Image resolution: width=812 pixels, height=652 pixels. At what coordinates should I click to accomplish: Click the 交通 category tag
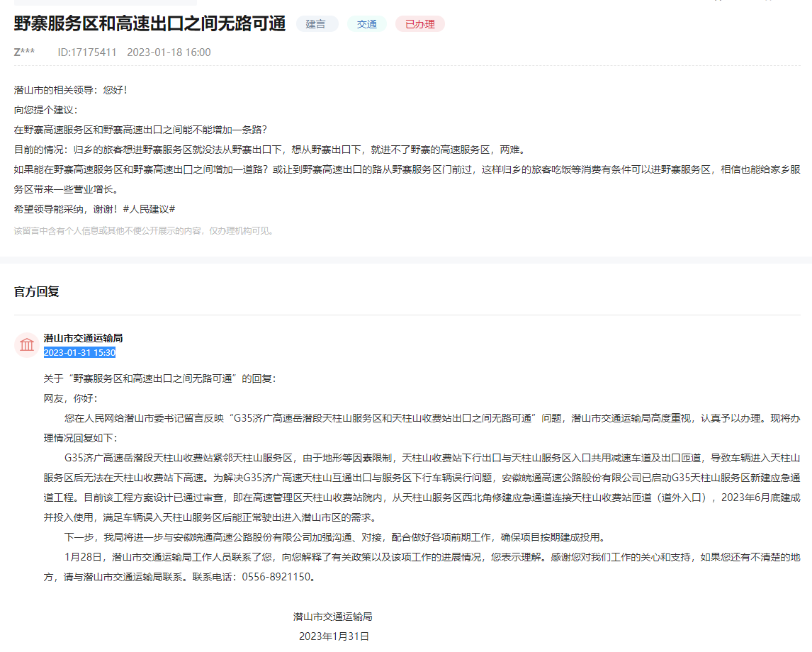[366, 24]
